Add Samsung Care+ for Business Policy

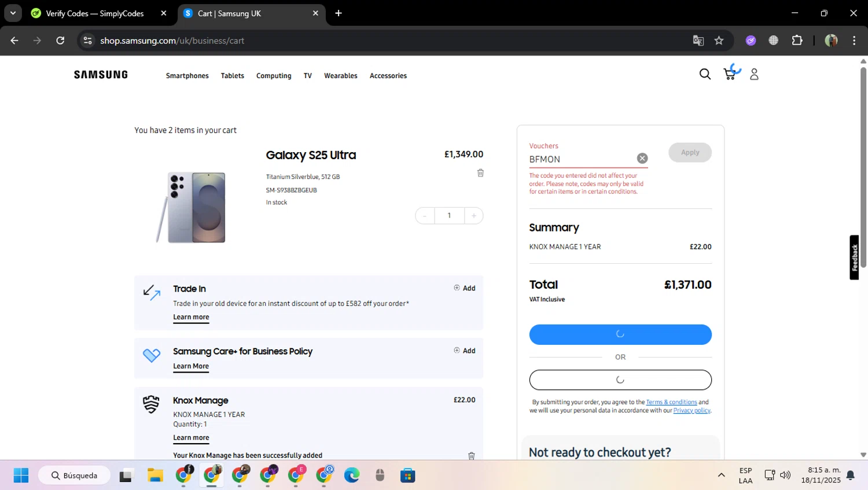click(x=465, y=351)
